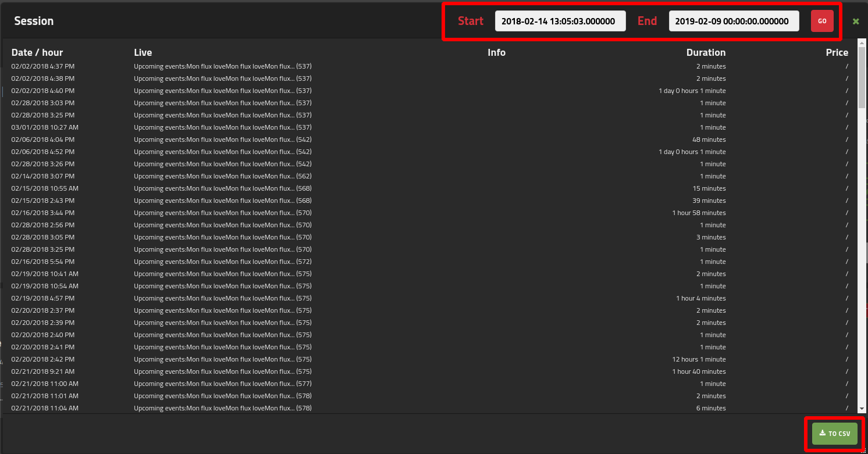Select row dated 02/16/2018 3:44 PM

pos(430,213)
